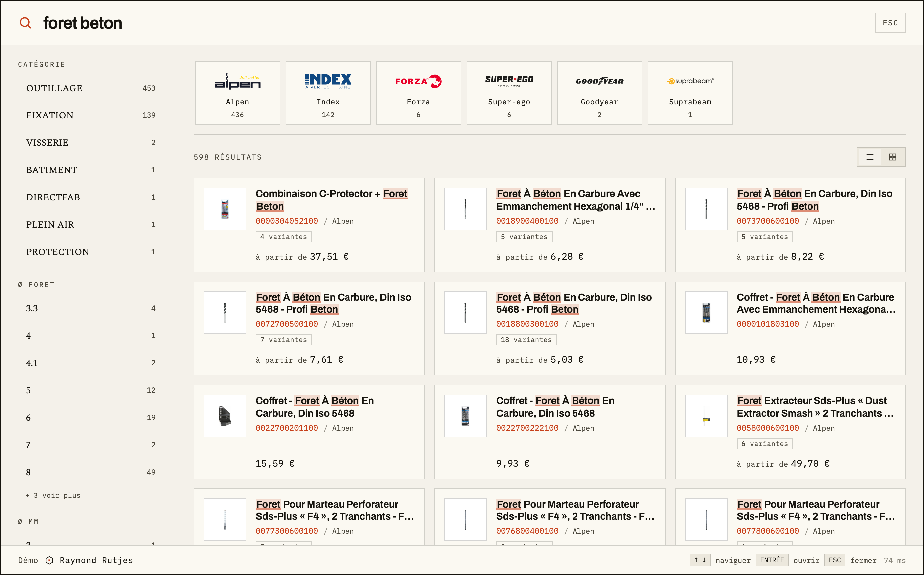Open reference link 0018900400100
Image resolution: width=924 pixels, height=575 pixels.
click(527, 221)
